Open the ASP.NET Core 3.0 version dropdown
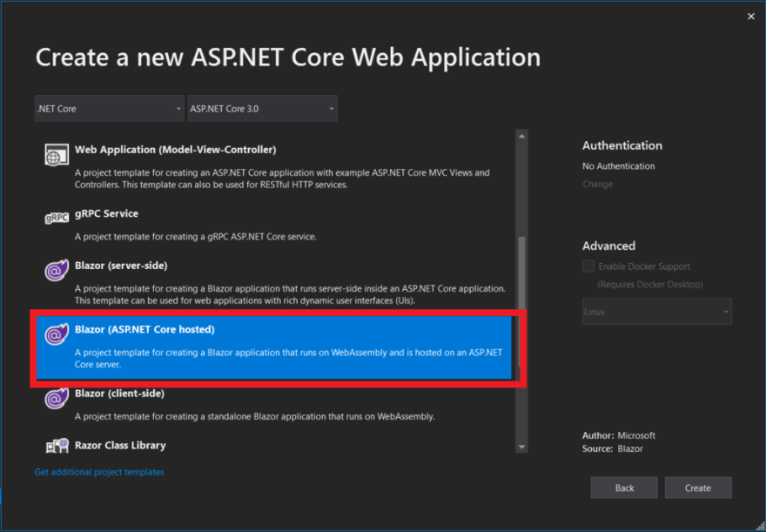Screen dimensions: 766x532 point(262,109)
